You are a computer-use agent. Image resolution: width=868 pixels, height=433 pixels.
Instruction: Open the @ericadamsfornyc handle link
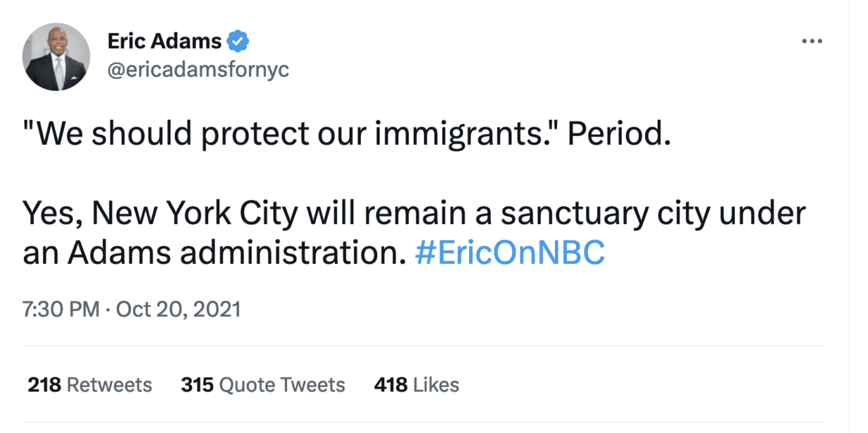click(198, 70)
